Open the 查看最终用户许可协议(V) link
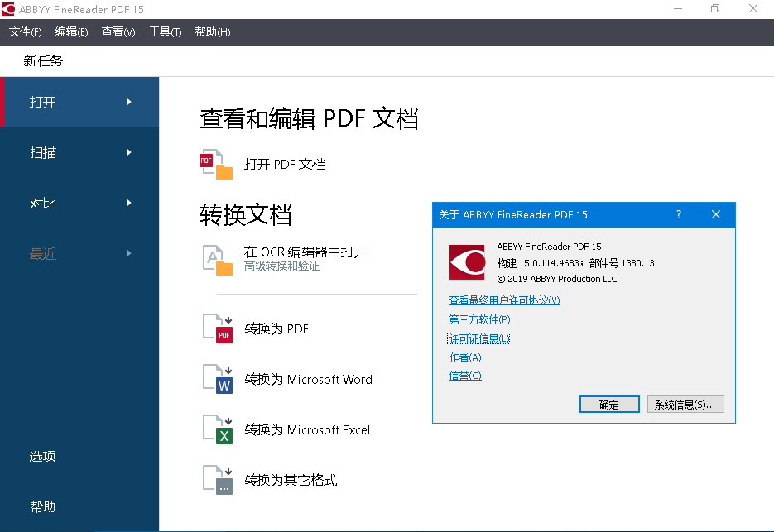This screenshot has height=532, width=774. point(504,300)
